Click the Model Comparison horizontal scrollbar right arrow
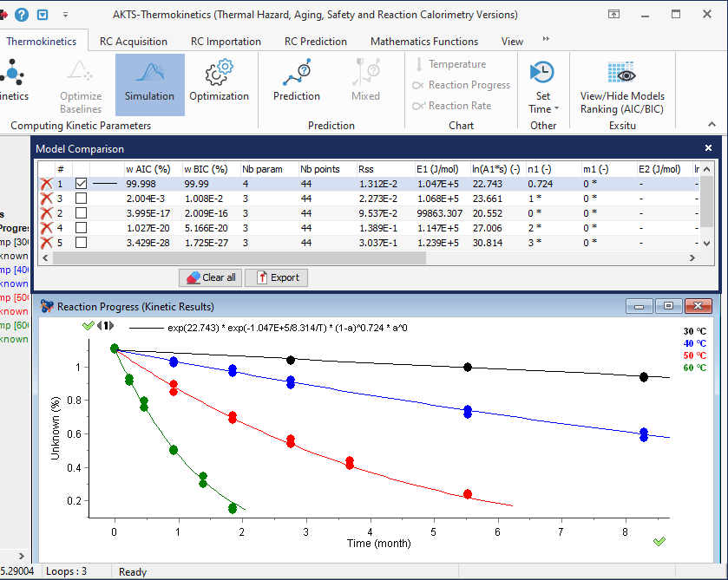Image resolution: width=728 pixels, height=580 pixels. [x=691, y=257]
